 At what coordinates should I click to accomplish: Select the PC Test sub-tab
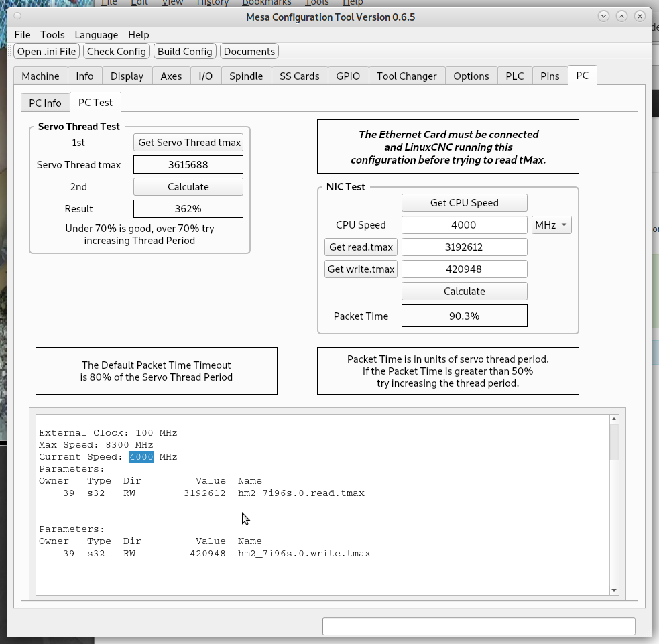[x=95, y=102]
